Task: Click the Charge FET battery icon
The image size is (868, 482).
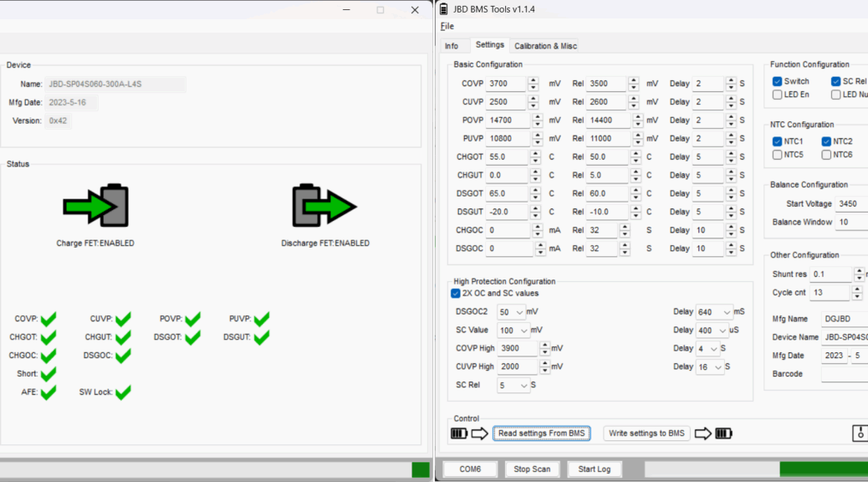Action: [x=96, y=206]
